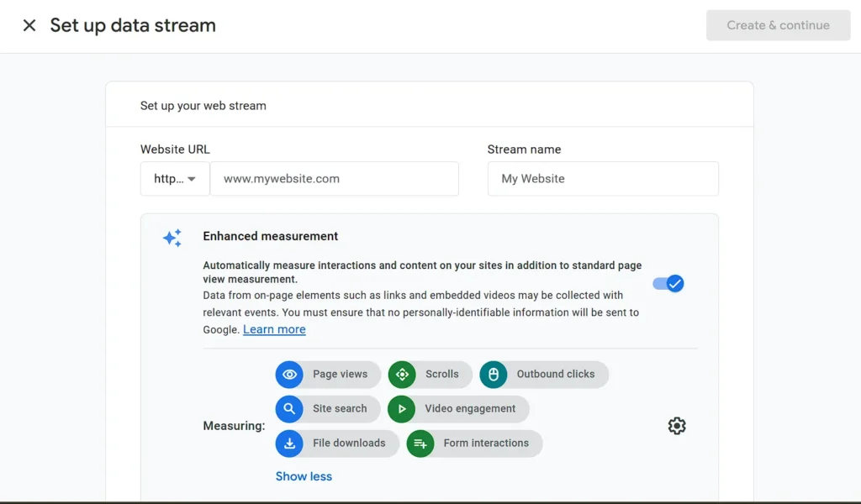
Task: Collapse the list with Show less
Action: [x=304, y=476]
